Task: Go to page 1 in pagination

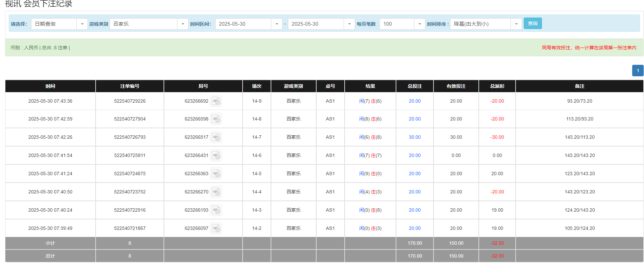Action: tap(638, 71)
